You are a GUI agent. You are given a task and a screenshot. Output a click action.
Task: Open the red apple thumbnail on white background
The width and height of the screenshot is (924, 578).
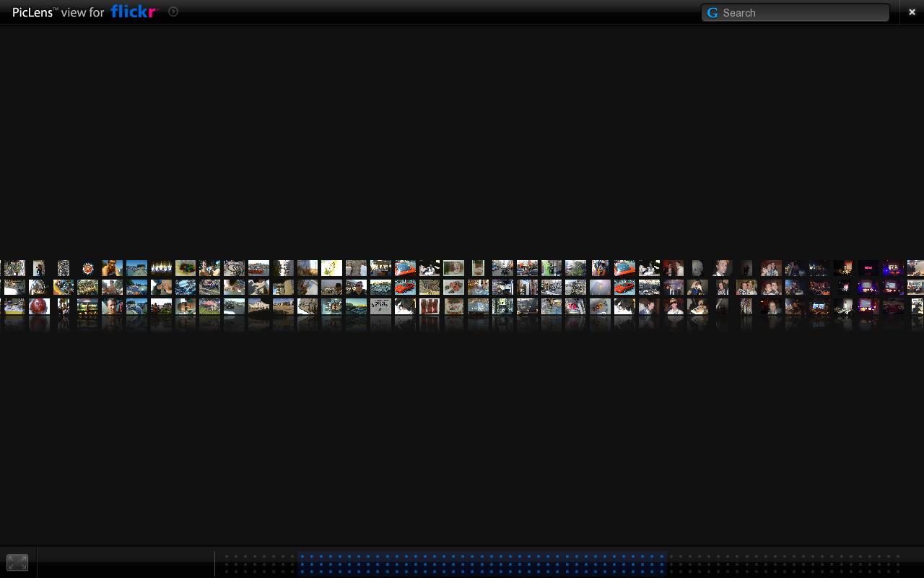[39, 307]
